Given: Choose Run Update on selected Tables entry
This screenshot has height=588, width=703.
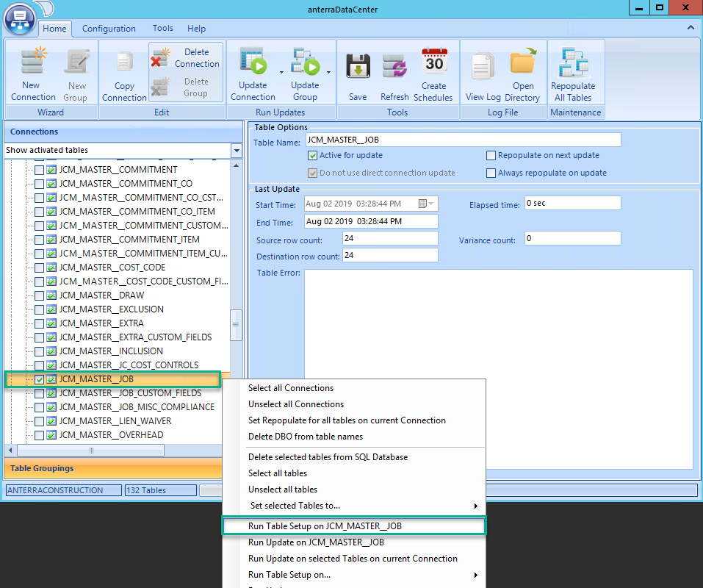Looking at the screenshot, I should [x=354, y=559].
